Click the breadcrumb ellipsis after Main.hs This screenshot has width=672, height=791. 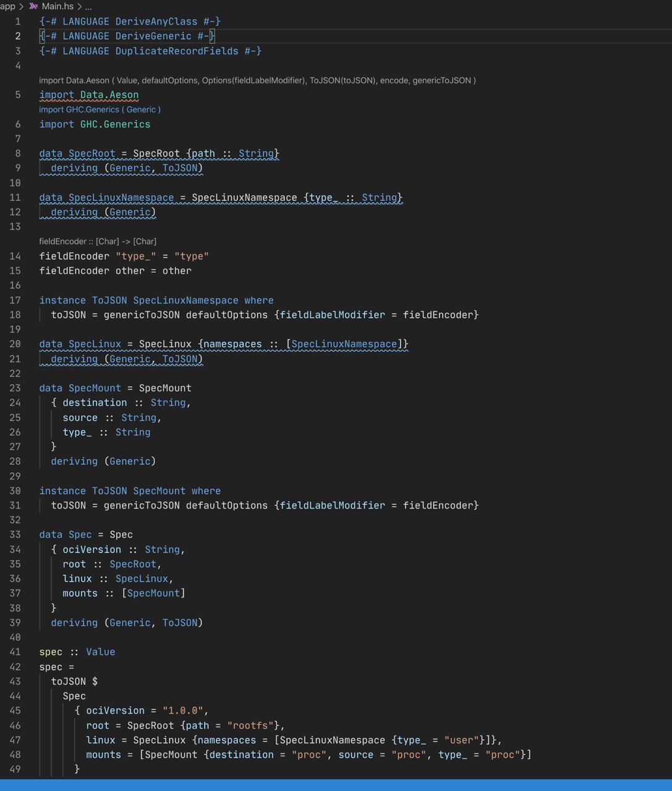point(88,7)
